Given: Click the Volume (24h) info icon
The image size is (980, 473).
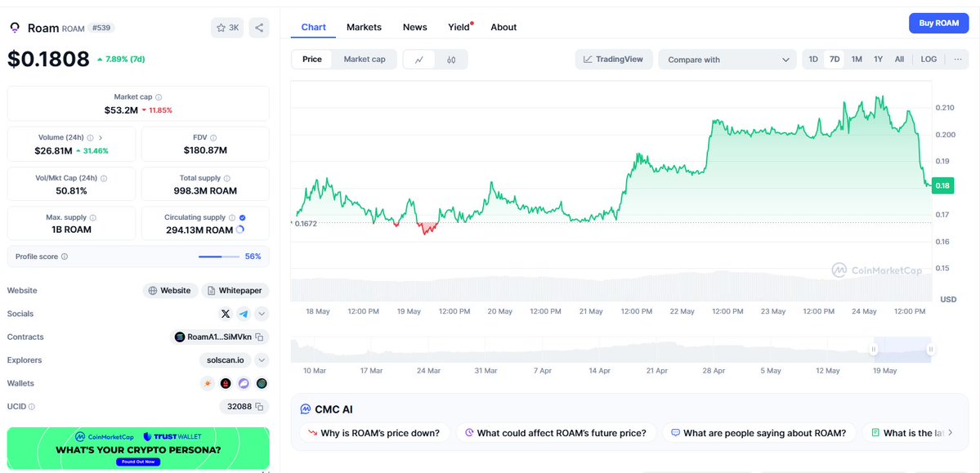Looking at the screenshot, I should point(91,137).
